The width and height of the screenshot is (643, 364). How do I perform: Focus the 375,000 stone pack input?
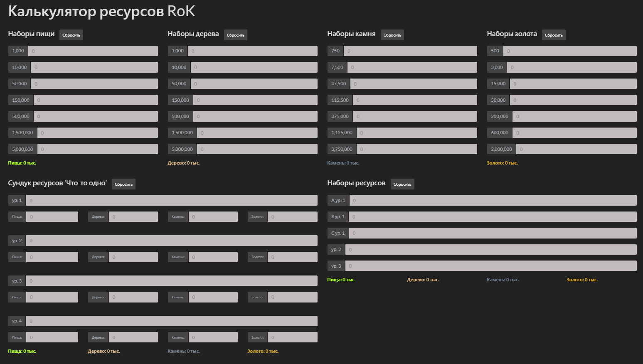pos(415,116)
